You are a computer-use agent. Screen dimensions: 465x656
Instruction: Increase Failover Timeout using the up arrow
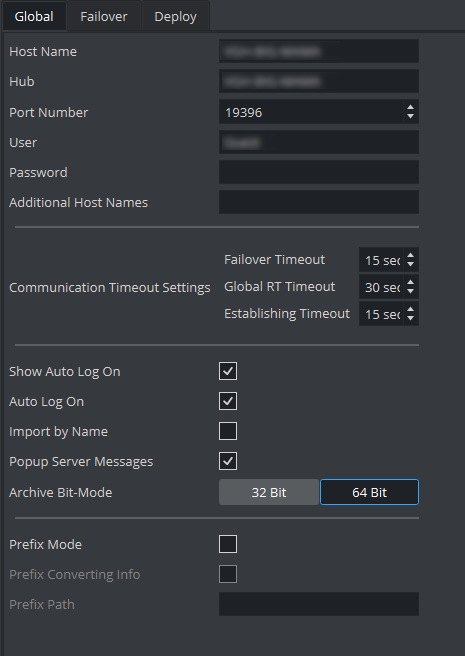pos(410,255)
